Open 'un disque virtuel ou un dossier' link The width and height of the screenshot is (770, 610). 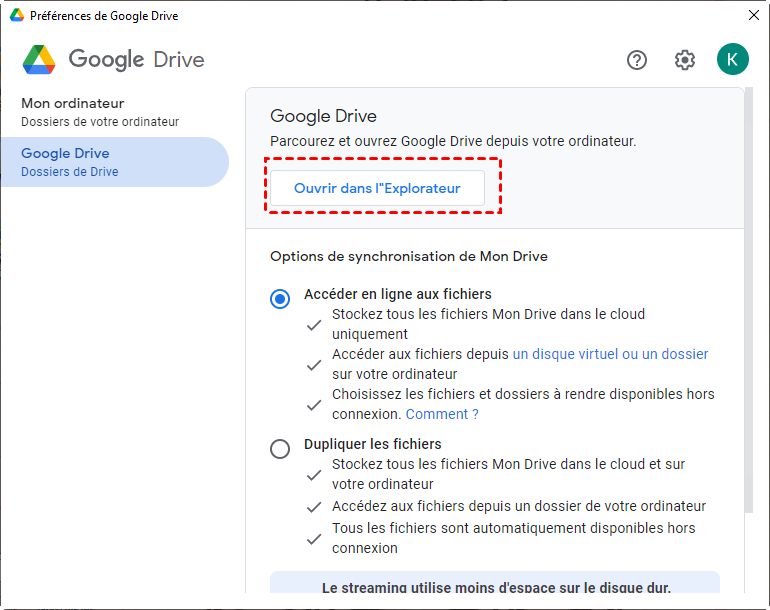coord(610,354)
